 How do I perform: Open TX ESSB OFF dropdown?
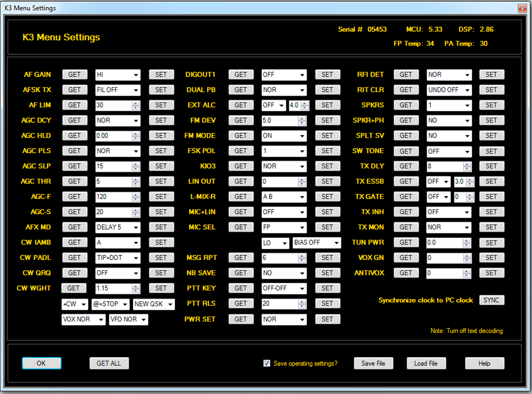click(x=439, y=181)
